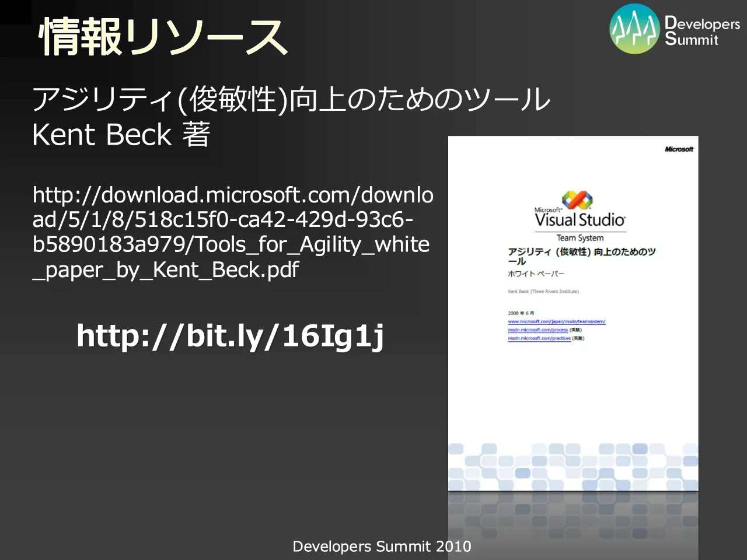The height and width of the screenshot is (560, 747).
Task: Click Team System text on the cover
Action: (x=580, y=238)
